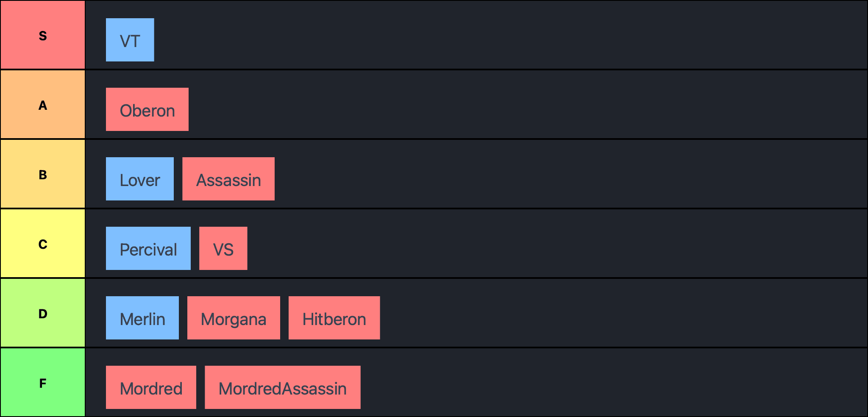868x417 pixels.
Task: Click empty area of F tier row
Action: 593,383
